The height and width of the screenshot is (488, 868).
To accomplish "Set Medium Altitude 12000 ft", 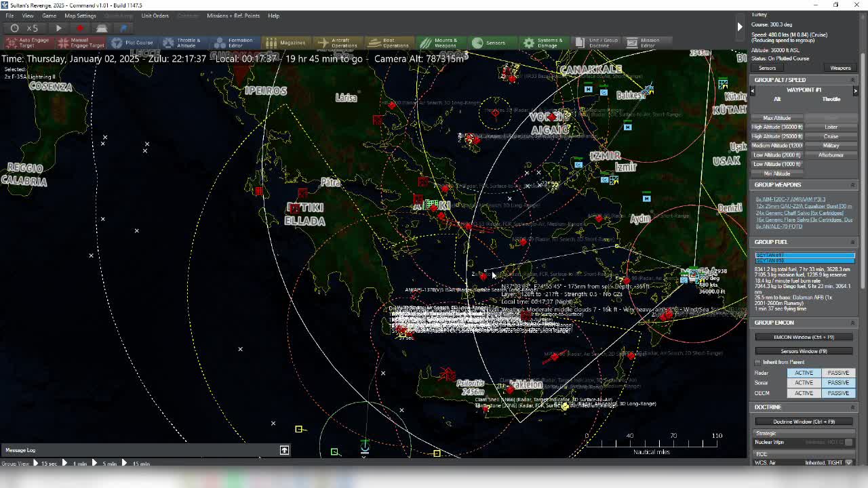I will click(777, 145).
